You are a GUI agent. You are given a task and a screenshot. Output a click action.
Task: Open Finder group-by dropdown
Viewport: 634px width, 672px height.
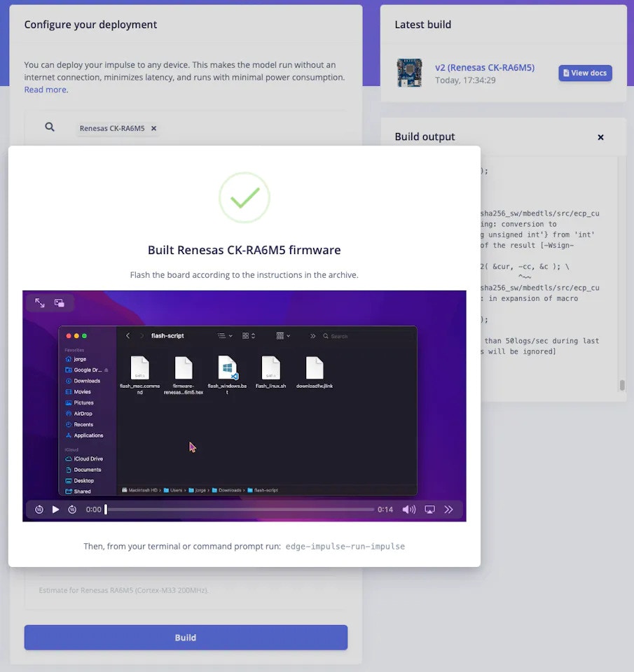click(x=283, y=335)
